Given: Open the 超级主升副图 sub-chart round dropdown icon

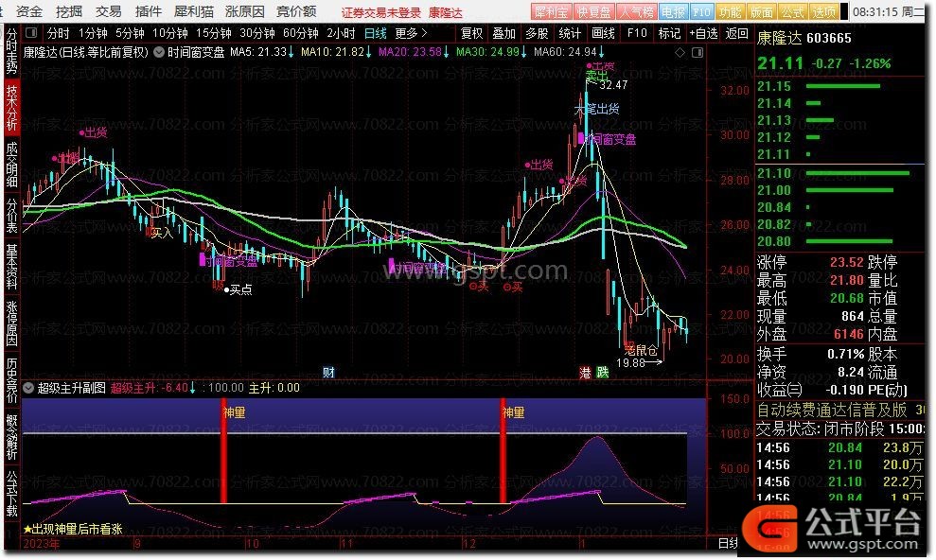Looking at the screenshot, I should (x=28, y=388).
